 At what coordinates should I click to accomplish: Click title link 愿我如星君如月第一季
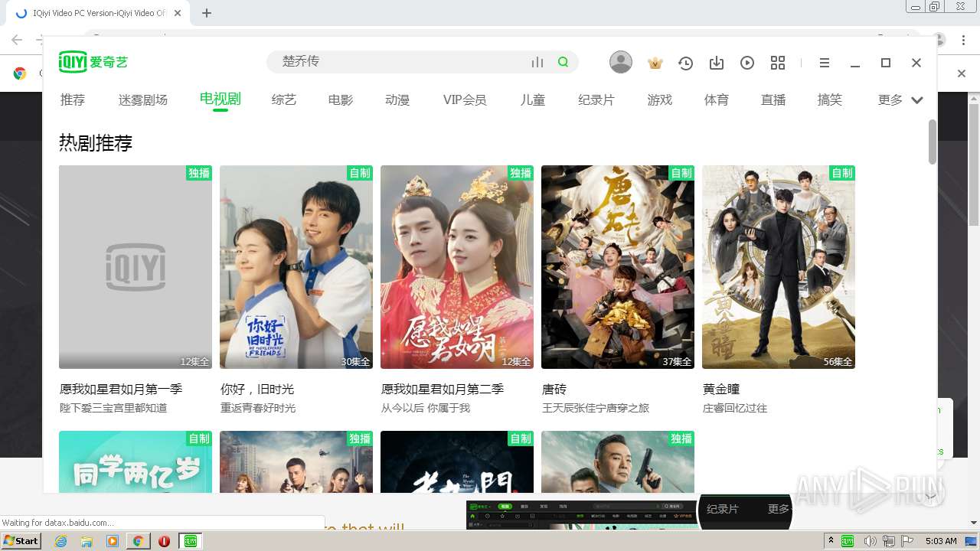pos(121,389)
